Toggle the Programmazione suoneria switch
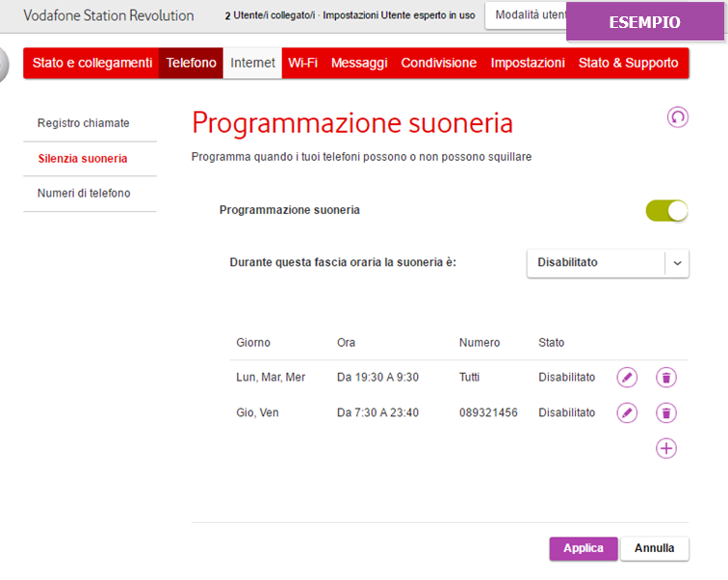 pos(666,211)
